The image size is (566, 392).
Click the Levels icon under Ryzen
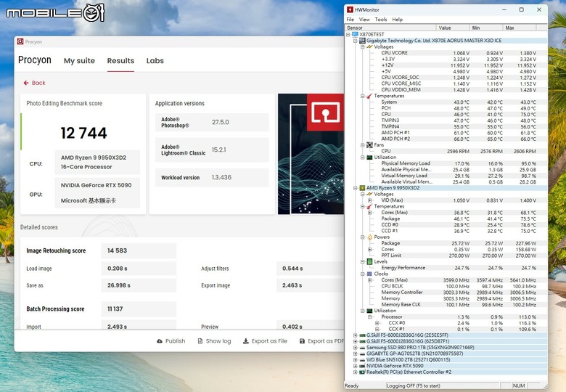tap(369, 261)
